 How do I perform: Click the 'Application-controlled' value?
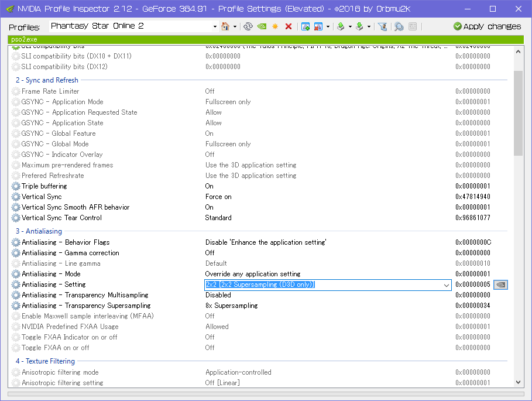(238, 372)
